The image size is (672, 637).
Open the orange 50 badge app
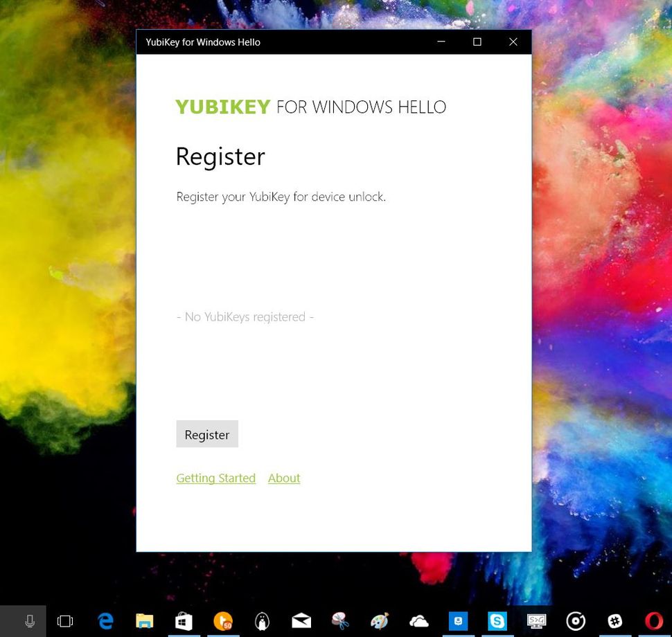[x=223, y=621]
